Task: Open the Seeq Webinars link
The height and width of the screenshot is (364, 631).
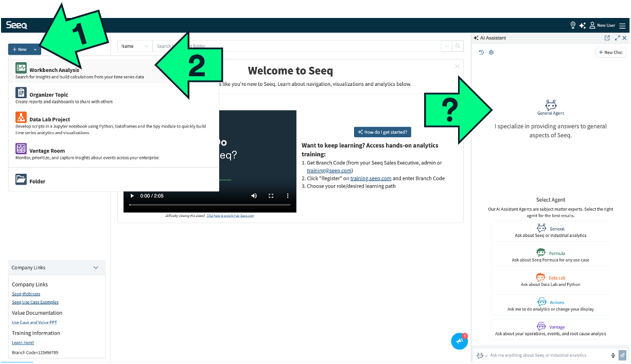Action: point(26,294)
